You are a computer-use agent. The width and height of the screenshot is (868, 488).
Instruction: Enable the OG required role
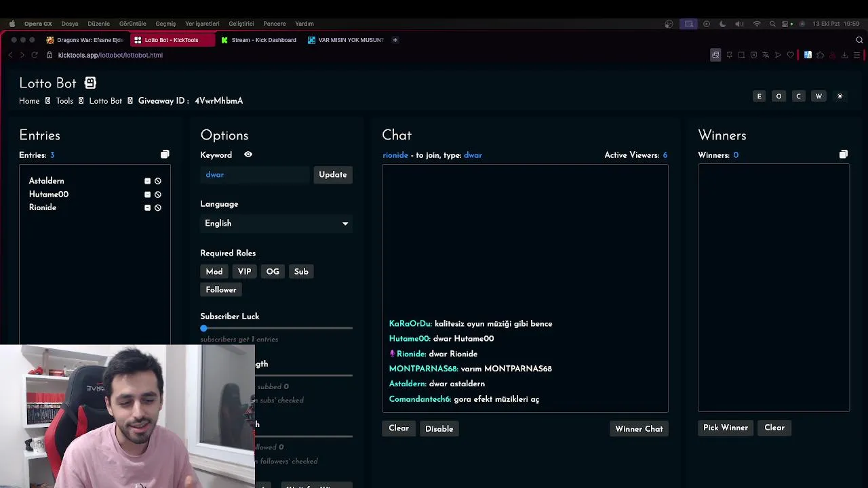[x=273, y=271]
